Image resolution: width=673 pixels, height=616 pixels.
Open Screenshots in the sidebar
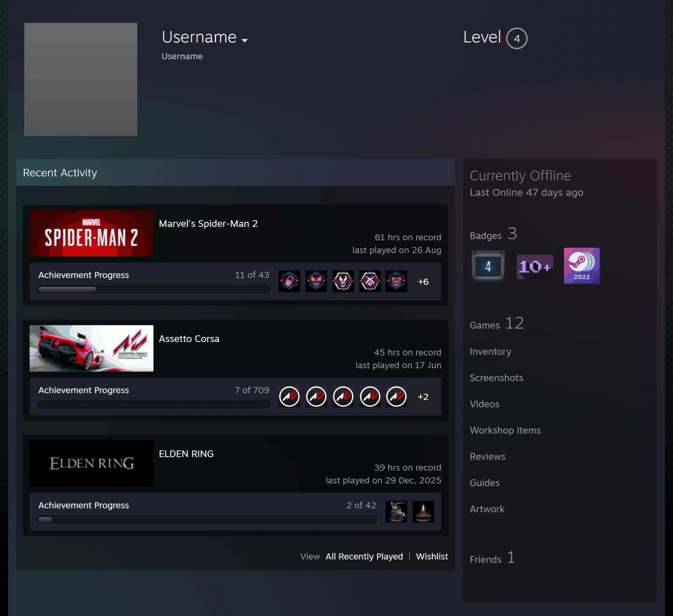coord(496,378)
